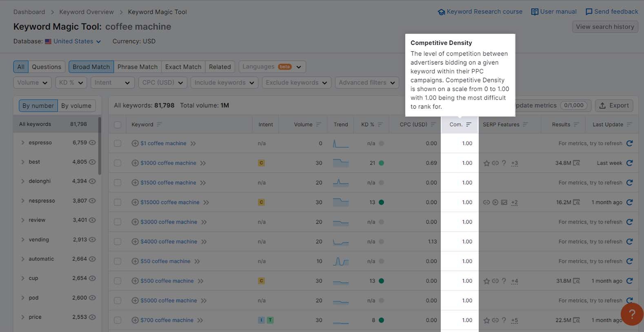644x332 pixels.
Task: Refresh metrics for $15000 coffee machine row
Action: (x=629, y=202)
